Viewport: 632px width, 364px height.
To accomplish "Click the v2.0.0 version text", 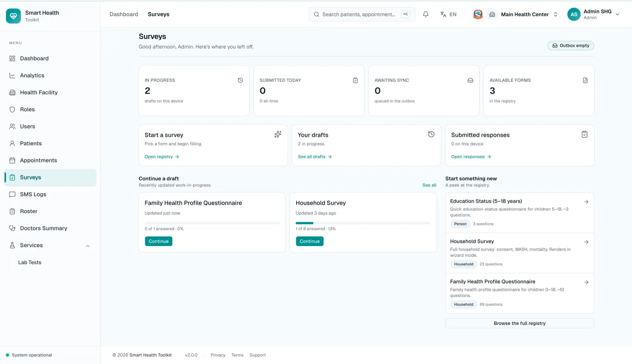I will click(x=191, y=355).
